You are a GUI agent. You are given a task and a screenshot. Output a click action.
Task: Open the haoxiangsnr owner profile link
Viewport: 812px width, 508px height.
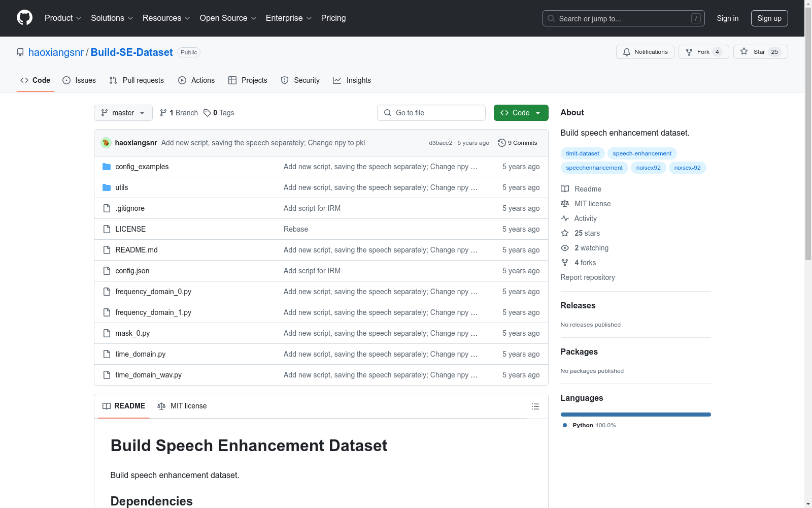pyautogui.click(x=56, y=52)
